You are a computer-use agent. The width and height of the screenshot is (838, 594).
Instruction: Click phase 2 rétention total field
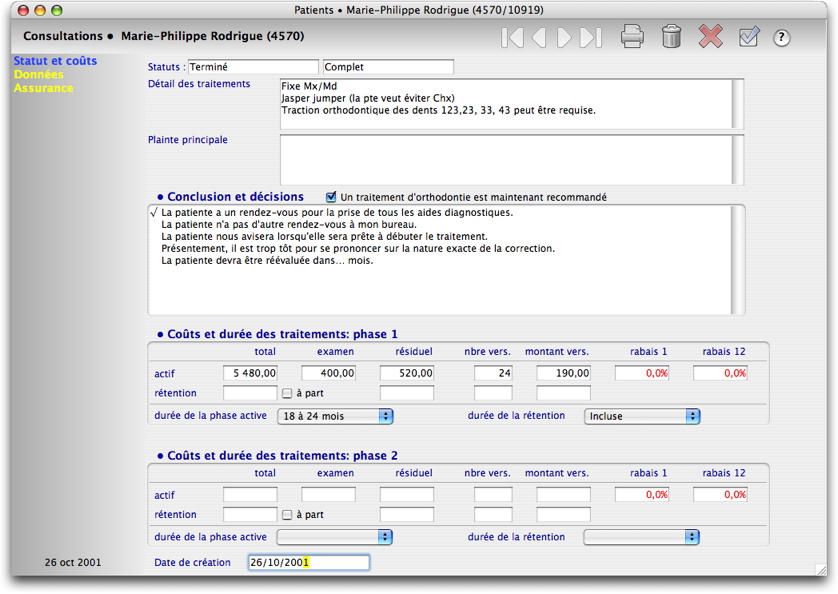pyautogui.click(x=250, y=514)
